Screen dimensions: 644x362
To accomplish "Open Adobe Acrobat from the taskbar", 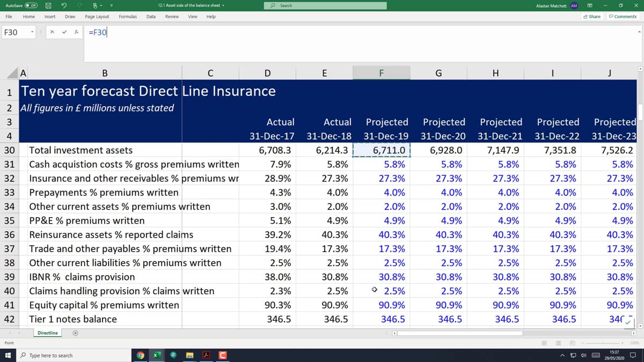I will (206, 355).
